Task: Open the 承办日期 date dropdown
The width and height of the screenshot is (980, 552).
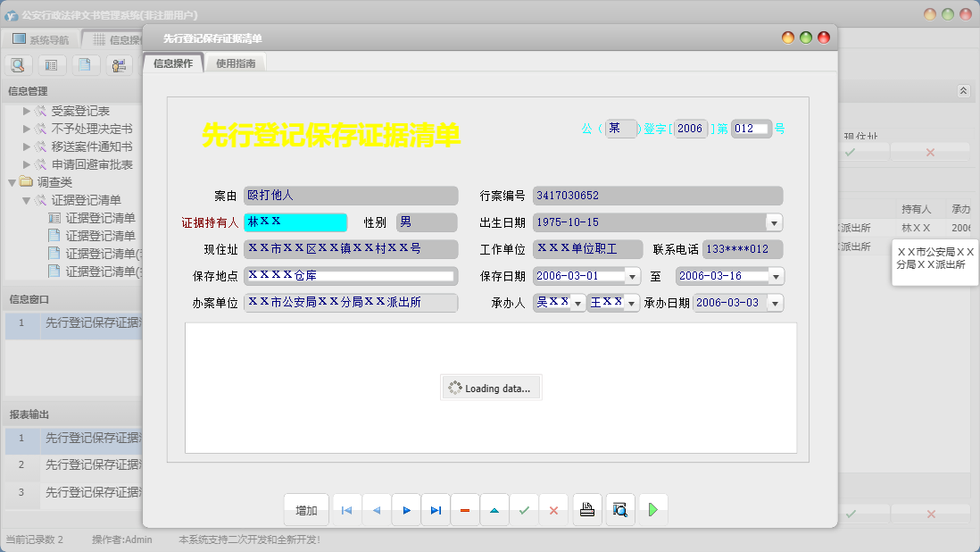Action: click(x=774, y=304)
